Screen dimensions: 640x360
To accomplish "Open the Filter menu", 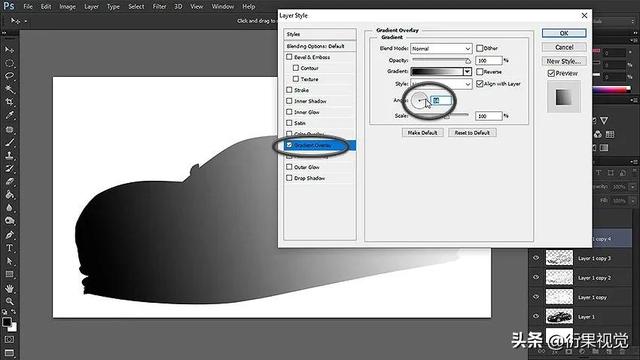I will click(159, 7).
